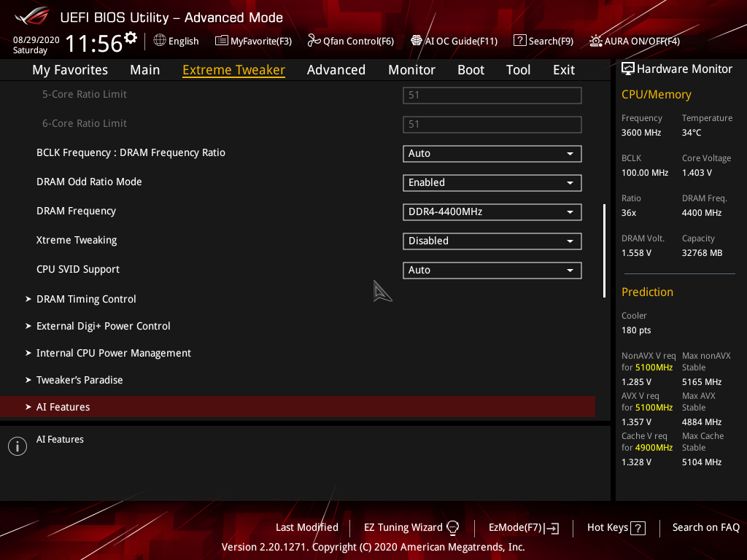747x560 pixels.
Task: Click the 11:56 clock time
Action: pos(94,44)
